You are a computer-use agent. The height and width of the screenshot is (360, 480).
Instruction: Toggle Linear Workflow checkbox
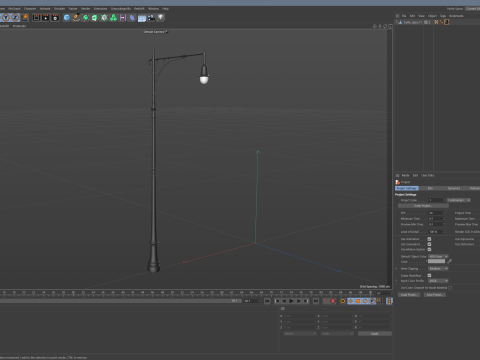click(429, 276)
